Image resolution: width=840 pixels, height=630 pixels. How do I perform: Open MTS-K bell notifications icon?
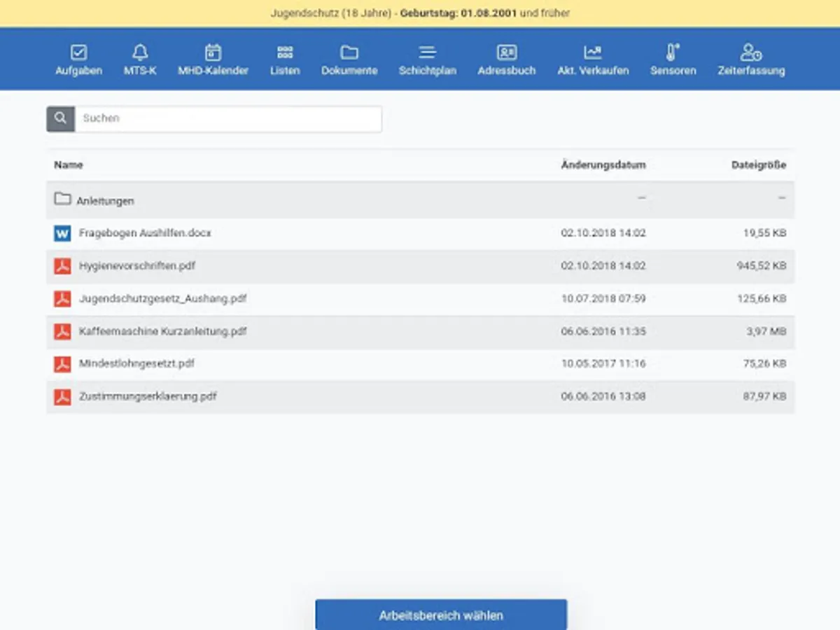pos(140,52)
